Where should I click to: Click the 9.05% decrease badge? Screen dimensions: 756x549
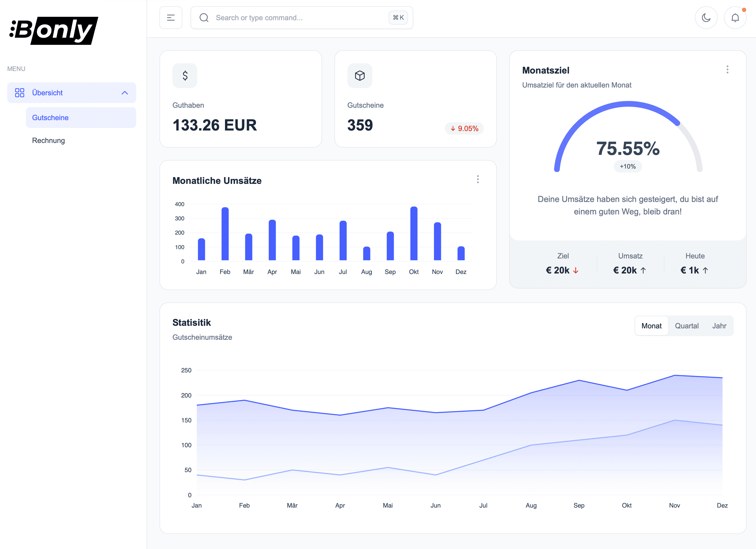[464, 129]
